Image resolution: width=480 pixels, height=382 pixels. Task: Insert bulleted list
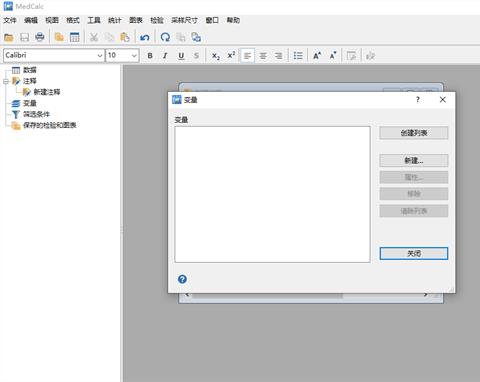pos(298,56)
